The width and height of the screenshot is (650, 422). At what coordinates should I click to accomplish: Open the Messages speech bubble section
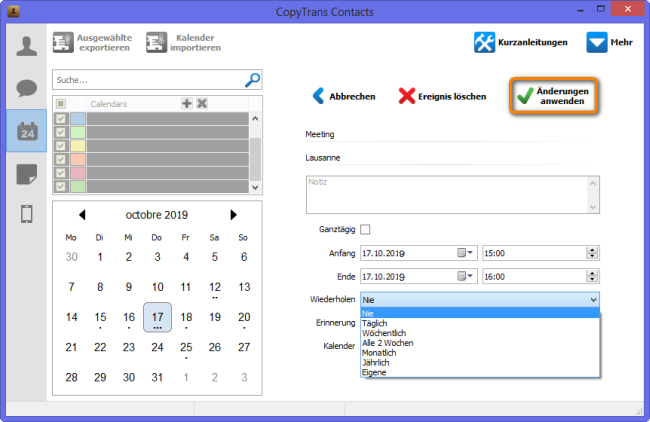27,88
